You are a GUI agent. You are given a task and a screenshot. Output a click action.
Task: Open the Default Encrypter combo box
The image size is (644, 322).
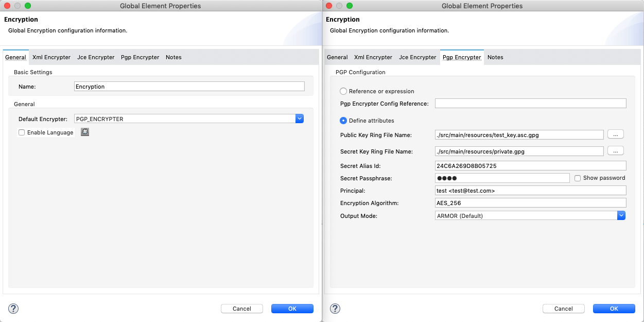(x=185, y=118)
